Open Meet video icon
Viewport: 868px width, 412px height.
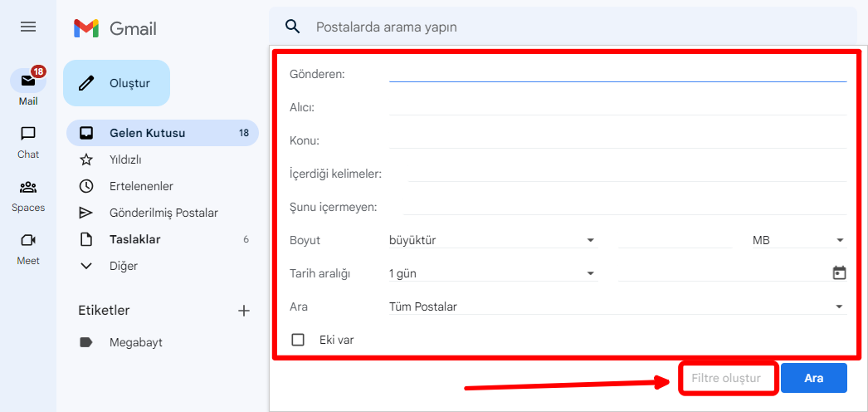pos(28,240)
